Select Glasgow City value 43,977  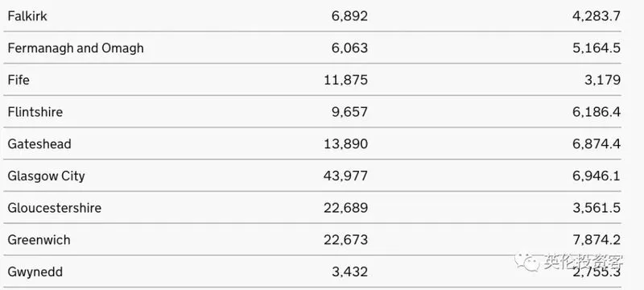pos(345,176)
